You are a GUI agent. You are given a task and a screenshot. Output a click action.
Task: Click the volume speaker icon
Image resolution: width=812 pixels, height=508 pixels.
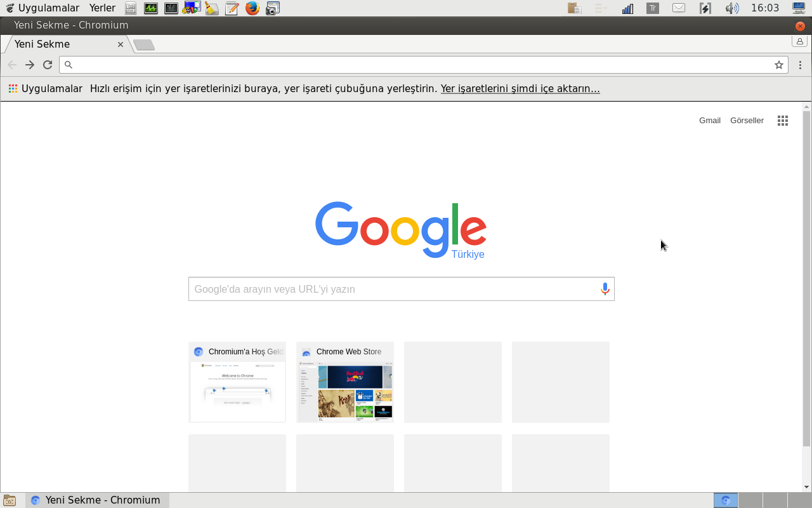(731, 8)
